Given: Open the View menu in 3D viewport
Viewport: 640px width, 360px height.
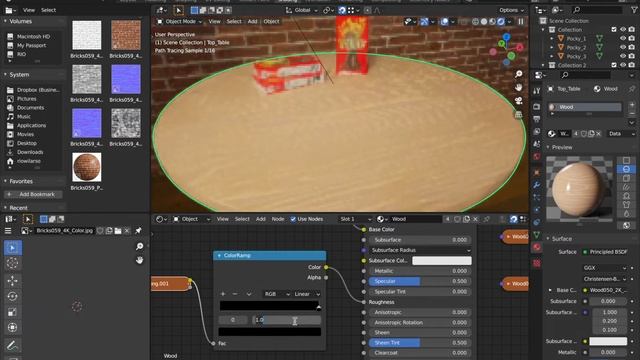Looking at the screenshot, I should click(214, 22).
